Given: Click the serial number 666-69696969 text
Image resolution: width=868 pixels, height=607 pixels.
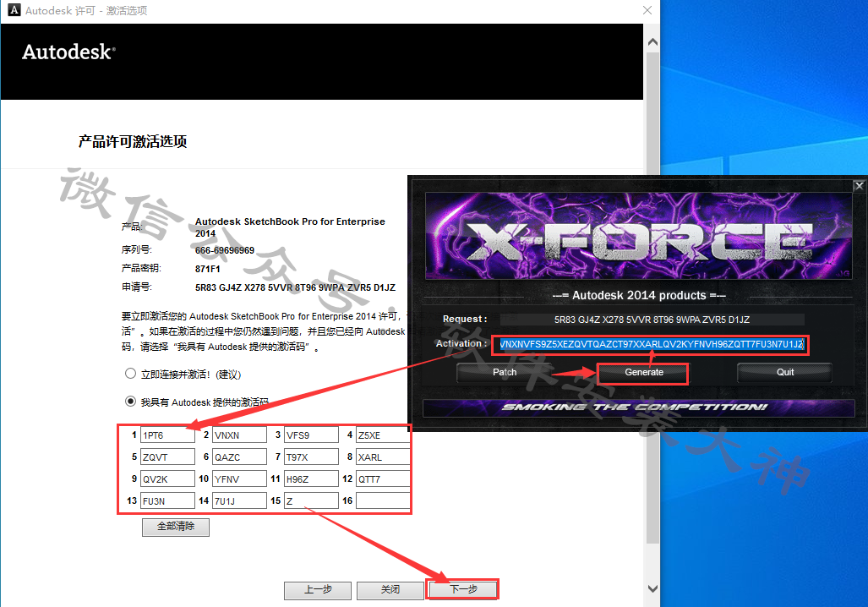Looking at the screenshot, I should click(x=225, y=250).
